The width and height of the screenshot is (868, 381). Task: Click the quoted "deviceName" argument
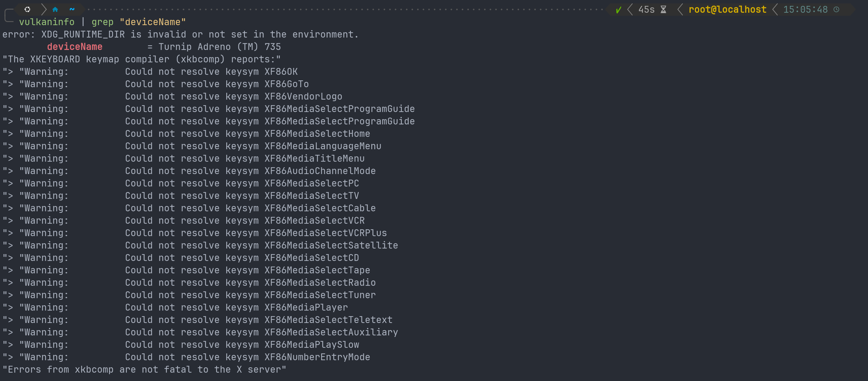point(153,22)
